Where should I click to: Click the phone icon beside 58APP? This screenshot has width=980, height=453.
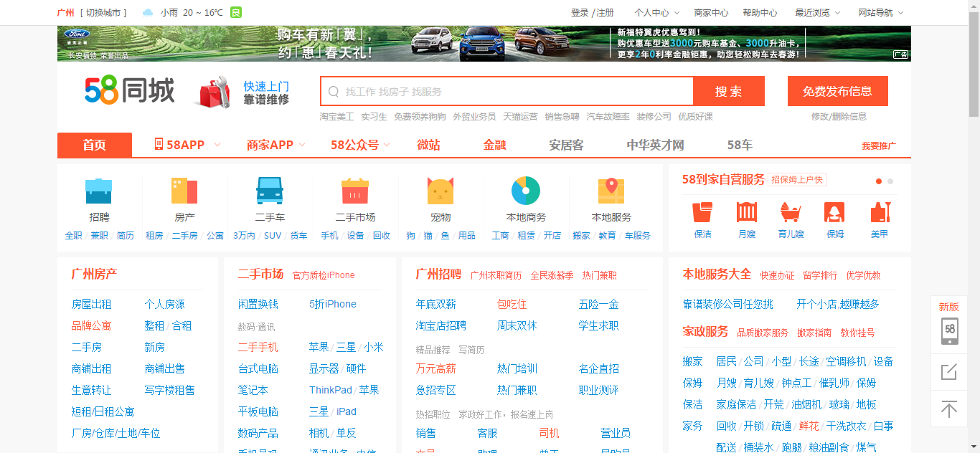point(159,144)
